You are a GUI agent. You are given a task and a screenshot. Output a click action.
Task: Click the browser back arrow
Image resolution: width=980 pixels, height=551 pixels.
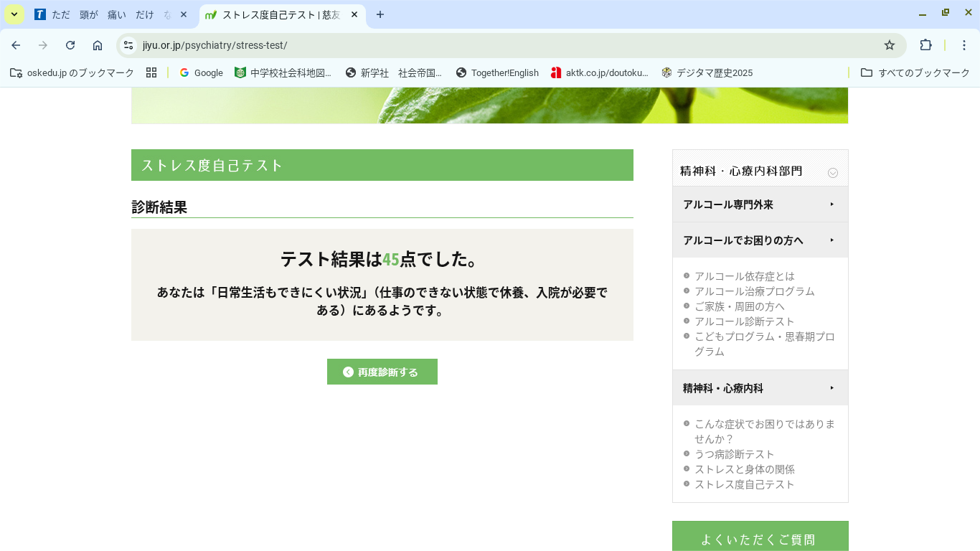coord(16,45)
